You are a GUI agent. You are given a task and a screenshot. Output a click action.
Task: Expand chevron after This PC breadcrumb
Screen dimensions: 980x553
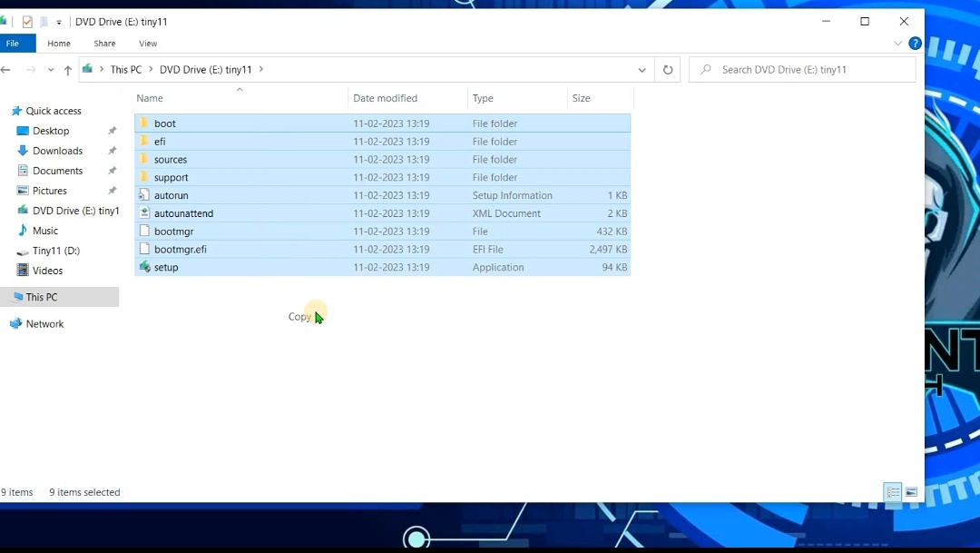[151, 69]
